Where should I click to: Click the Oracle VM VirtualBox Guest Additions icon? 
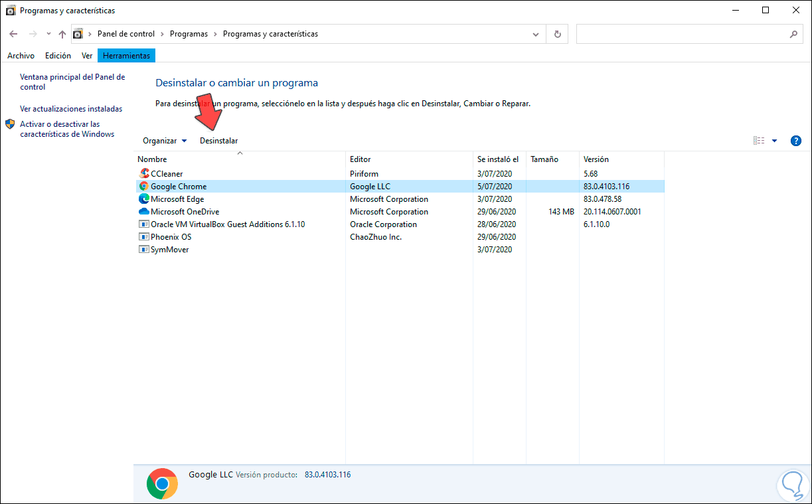[144, 224]
